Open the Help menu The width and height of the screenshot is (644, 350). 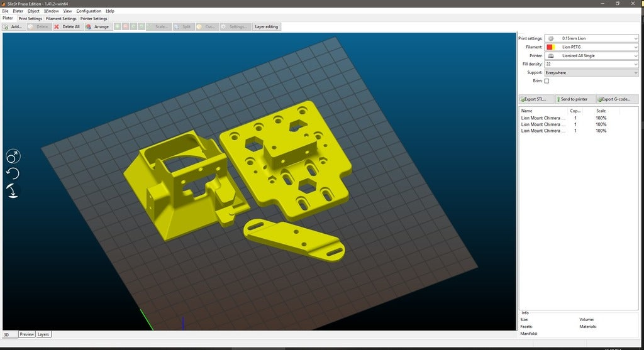[x=110, y=11]
